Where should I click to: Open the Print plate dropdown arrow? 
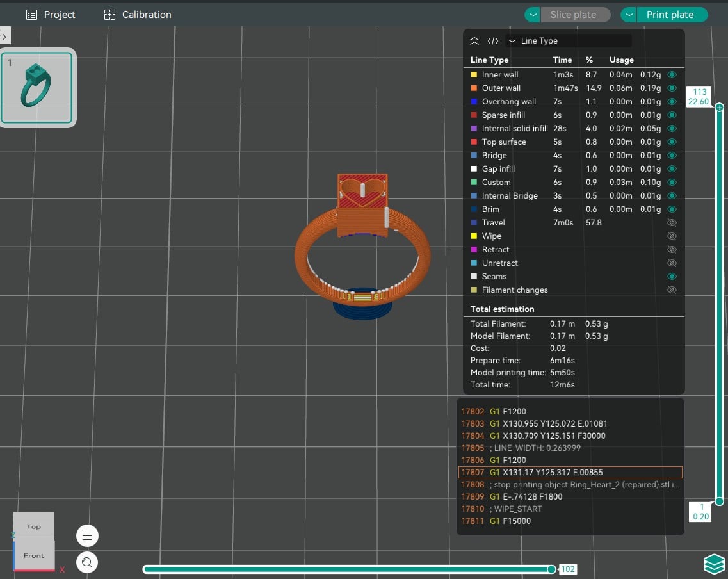[629, 15]
